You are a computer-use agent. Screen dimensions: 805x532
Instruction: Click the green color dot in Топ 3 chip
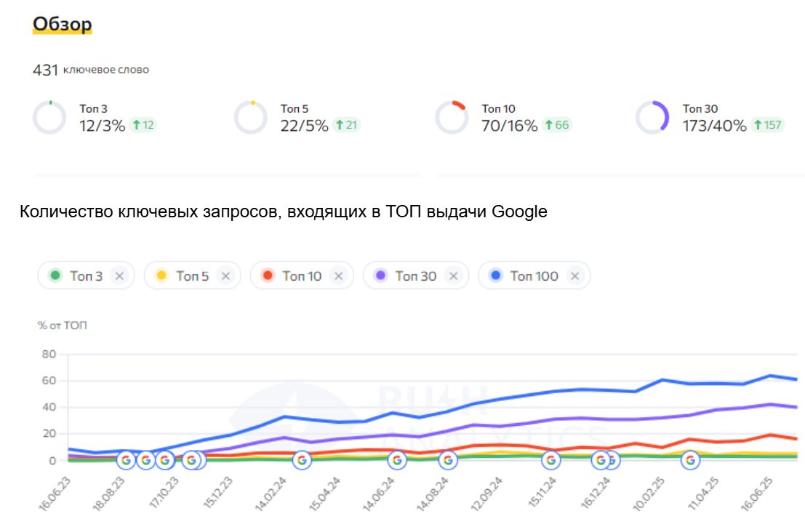(55, 276)
